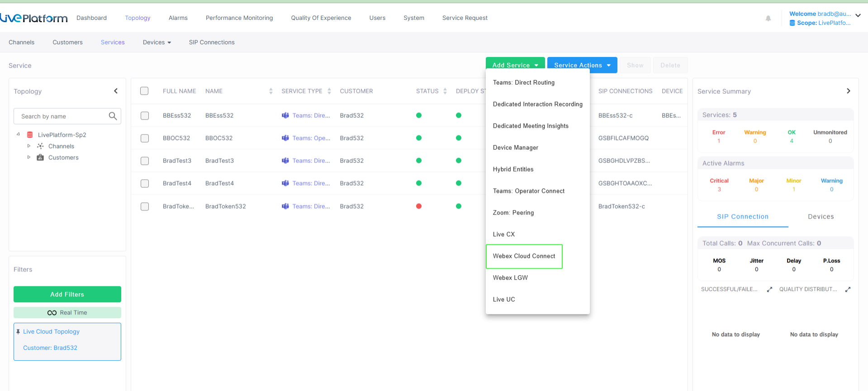This screenshot has width=868, height=391.
Task: Check the BBEss532 row checkbox
Action: pos(145,116)
